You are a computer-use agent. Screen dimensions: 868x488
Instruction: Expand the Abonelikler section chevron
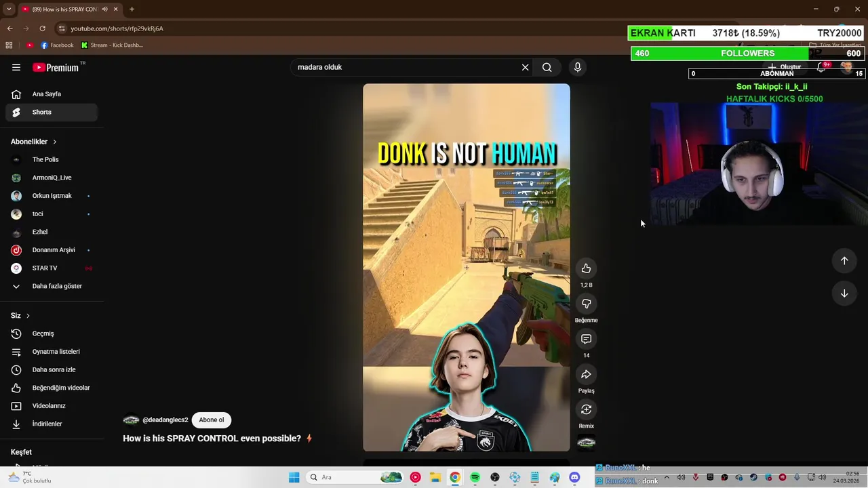[54, 142]
